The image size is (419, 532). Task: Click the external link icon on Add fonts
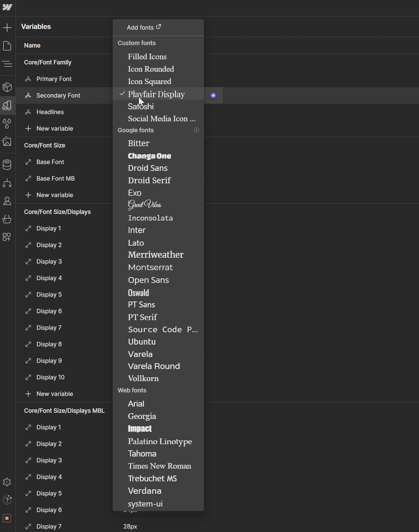point(159,27)
